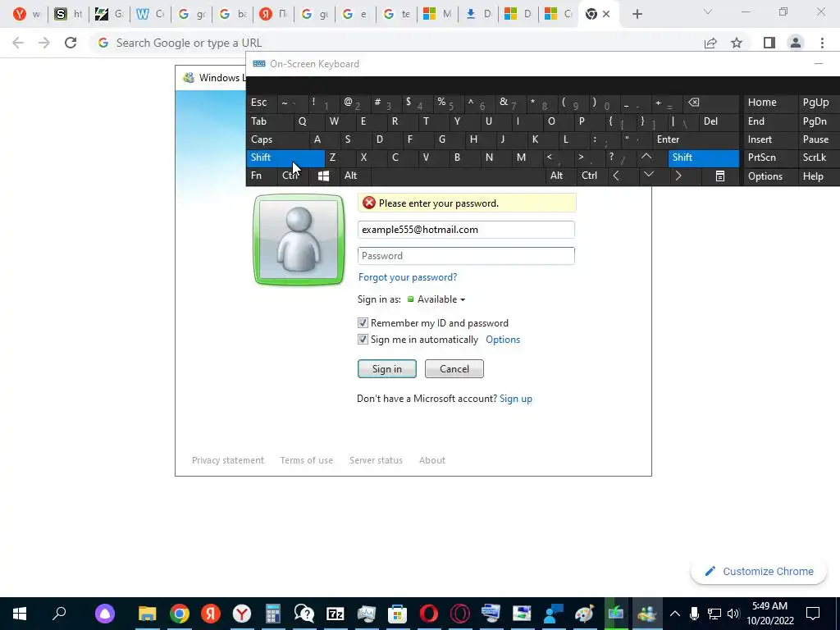Click the Cancel button

(x=454, y=368)
